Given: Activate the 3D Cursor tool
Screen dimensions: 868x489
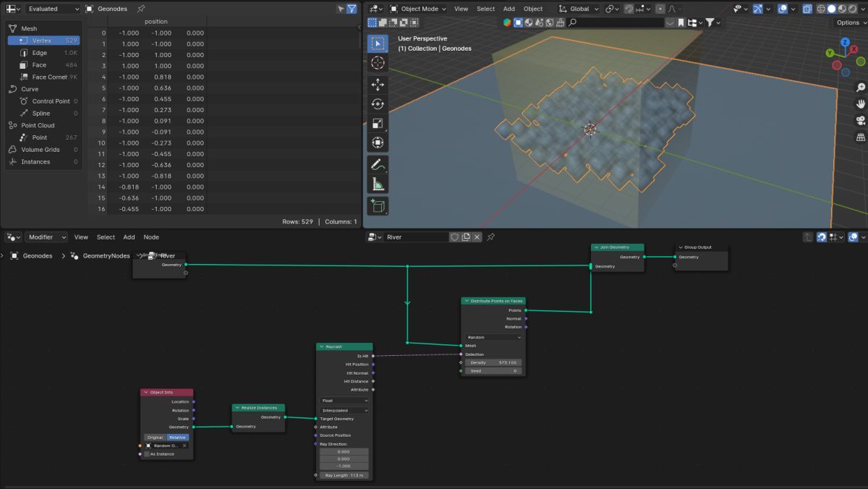Looking at the screenshot, I should click(x=378, y=63).
